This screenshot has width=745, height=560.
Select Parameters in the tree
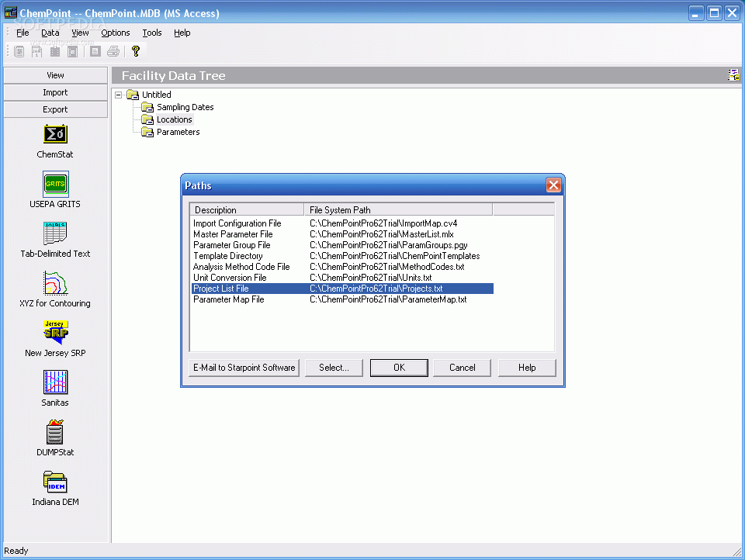[x=178, y=132]
